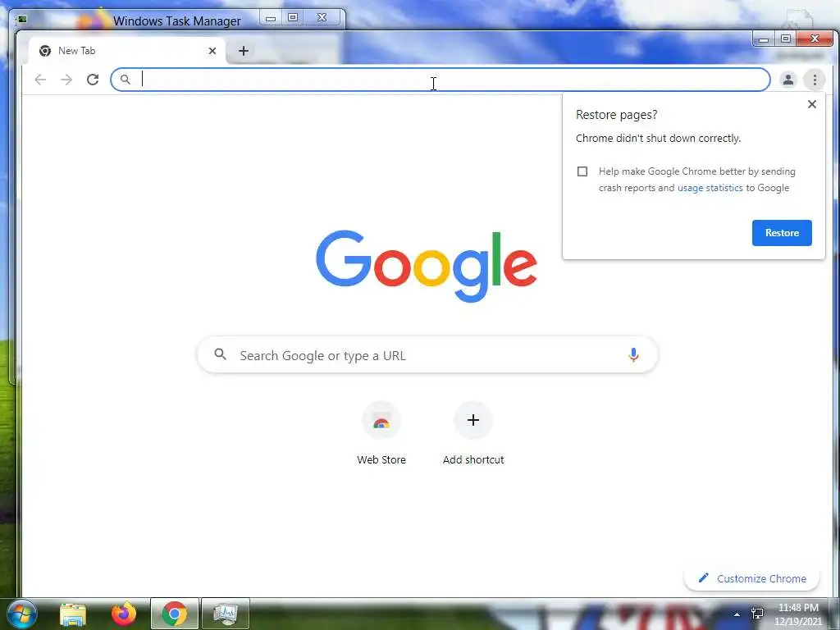
Task: Focus the Chrome address bar
Action: (441, 80)
